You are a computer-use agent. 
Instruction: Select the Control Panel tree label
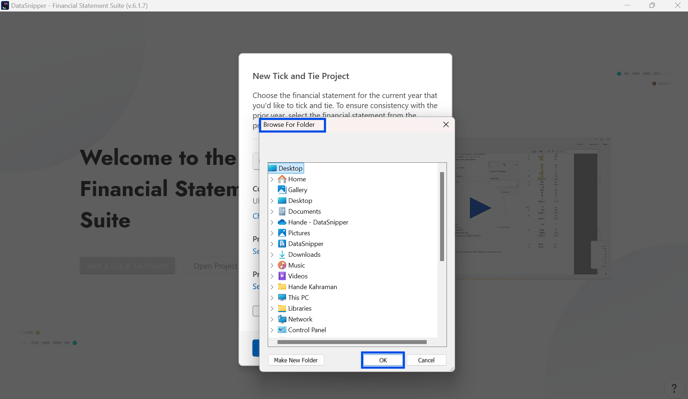coord(307,330)
